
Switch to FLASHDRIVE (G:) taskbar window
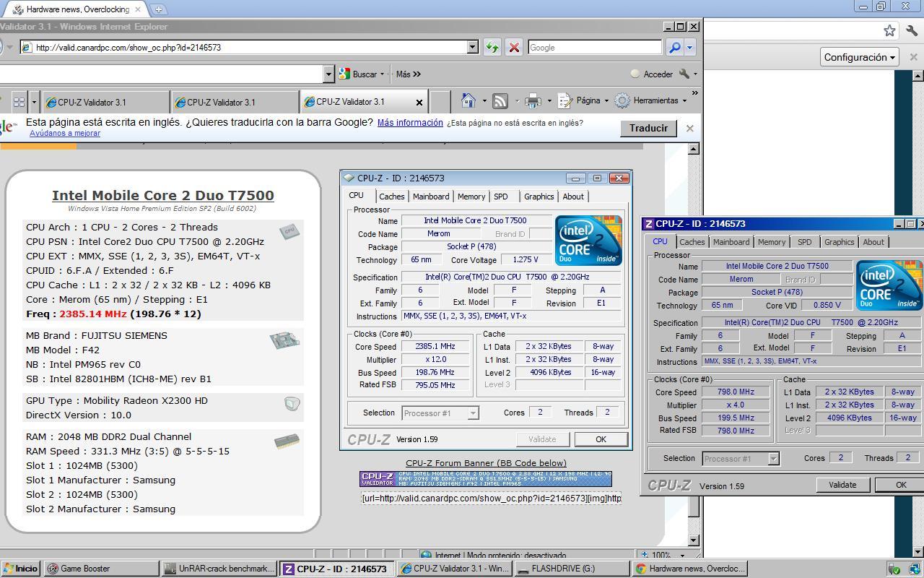[x=571, y=569]
